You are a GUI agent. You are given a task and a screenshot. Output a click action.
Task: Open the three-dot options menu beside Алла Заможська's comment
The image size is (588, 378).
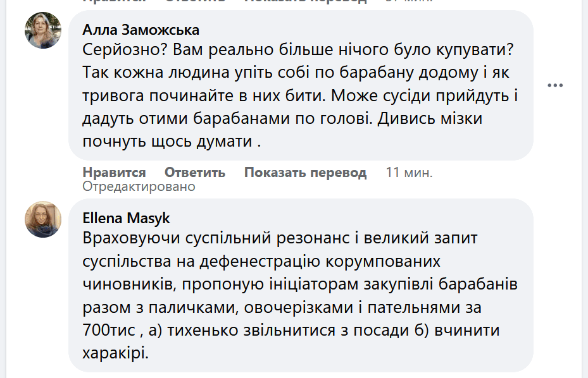555,85
